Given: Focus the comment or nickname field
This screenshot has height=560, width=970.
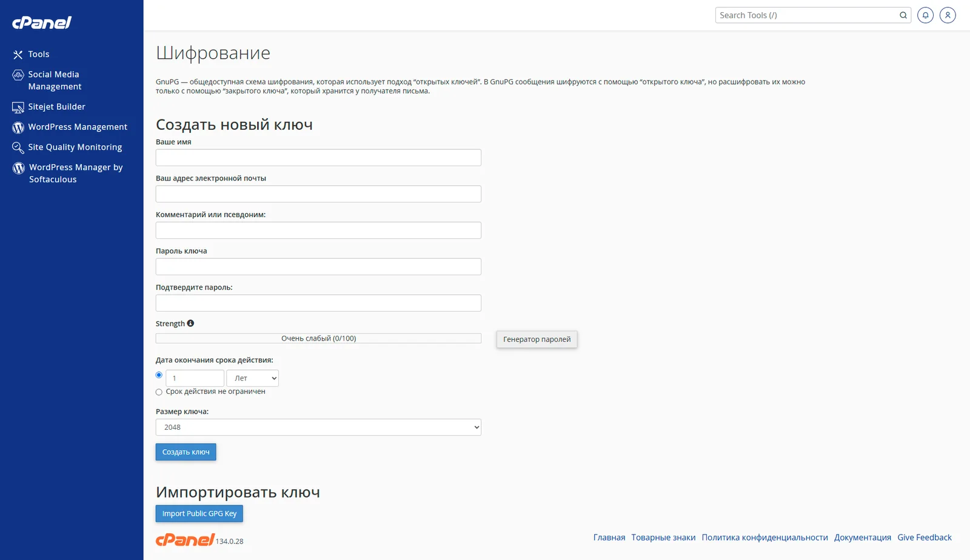Looking at the screenshot, I should [x=318, y=230].
